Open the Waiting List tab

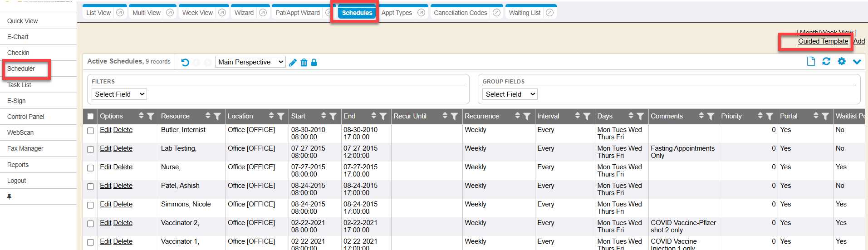pyautogui.click(x=525, y=13)
